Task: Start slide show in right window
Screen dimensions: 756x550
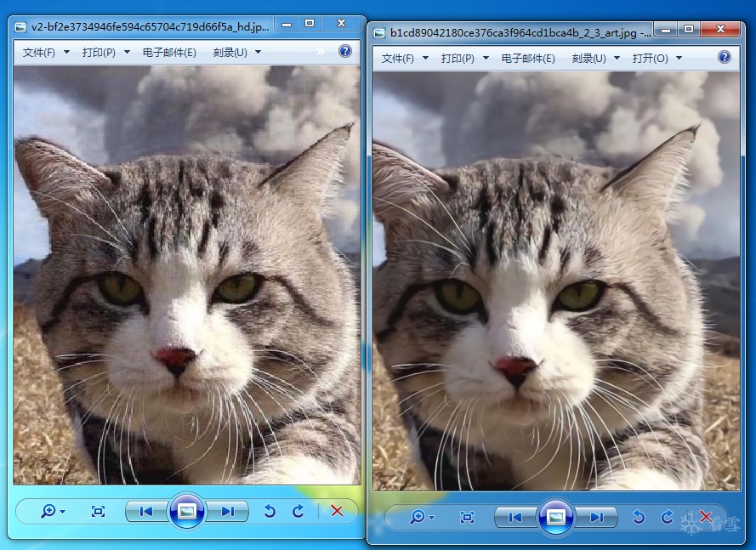Action: click(x=556, y=517)
